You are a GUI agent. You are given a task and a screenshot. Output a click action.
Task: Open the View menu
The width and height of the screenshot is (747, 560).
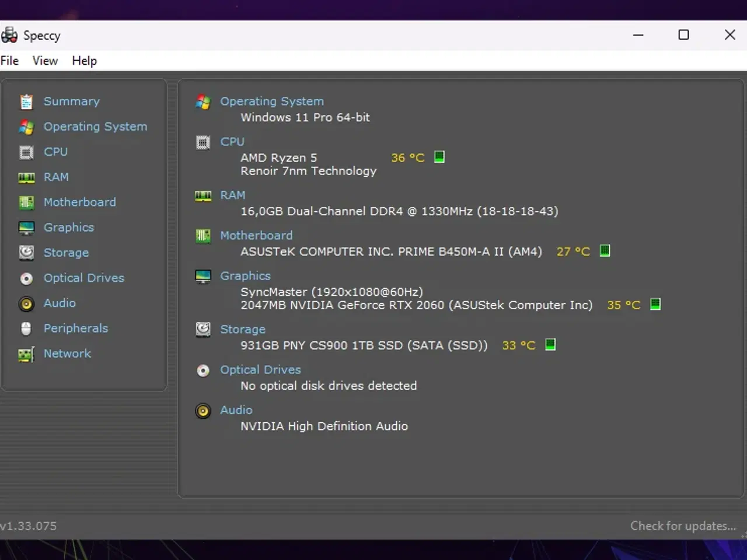(45, 61)
